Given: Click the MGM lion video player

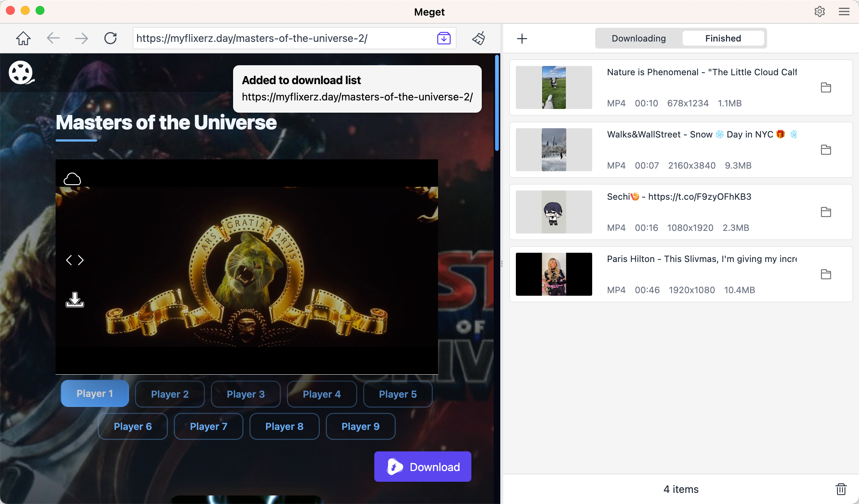Looking at the screenshot, I should [247, 267].
